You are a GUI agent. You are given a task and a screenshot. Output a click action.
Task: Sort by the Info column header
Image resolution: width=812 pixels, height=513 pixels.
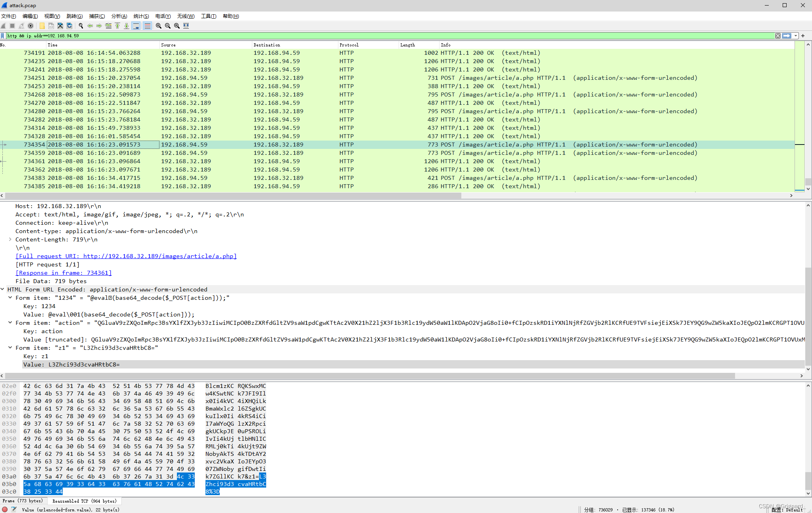pyautogui.click(x=617, y=45)
